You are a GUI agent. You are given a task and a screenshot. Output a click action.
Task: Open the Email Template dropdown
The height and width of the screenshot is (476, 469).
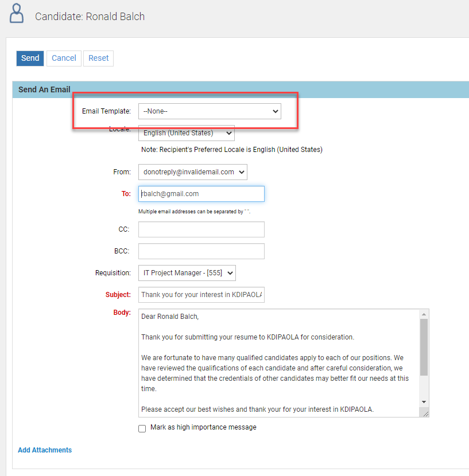tap(210, 111)
